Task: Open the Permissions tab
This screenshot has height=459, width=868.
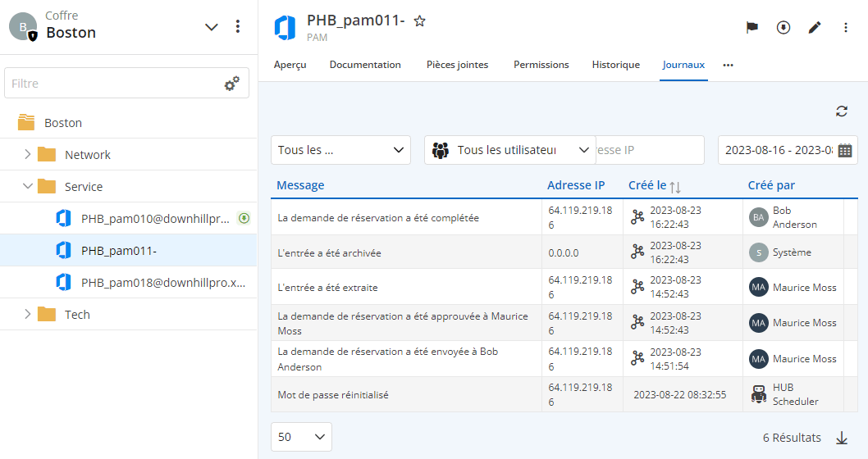Action: (541, 65)
